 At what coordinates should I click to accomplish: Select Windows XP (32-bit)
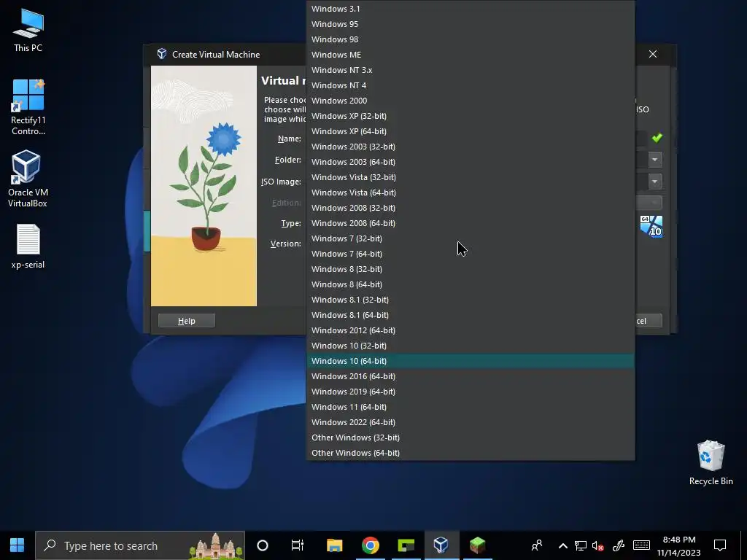coord(471,116)
